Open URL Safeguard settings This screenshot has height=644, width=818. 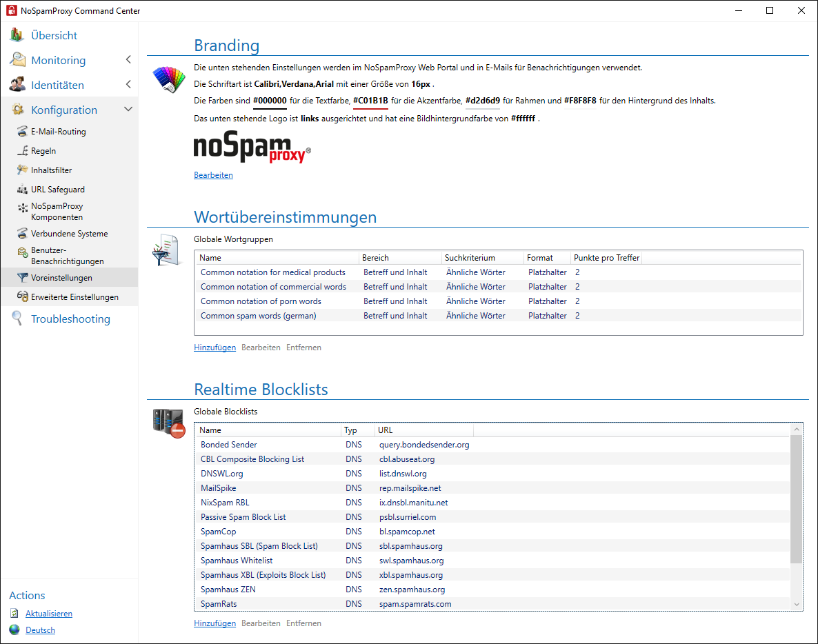click(x=58, y=190)
